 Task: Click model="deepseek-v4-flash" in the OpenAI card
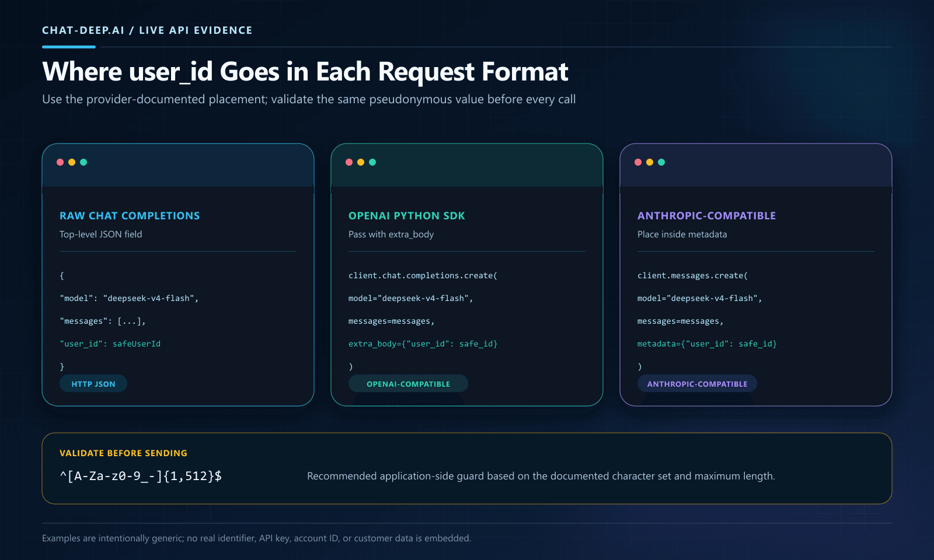411,299
